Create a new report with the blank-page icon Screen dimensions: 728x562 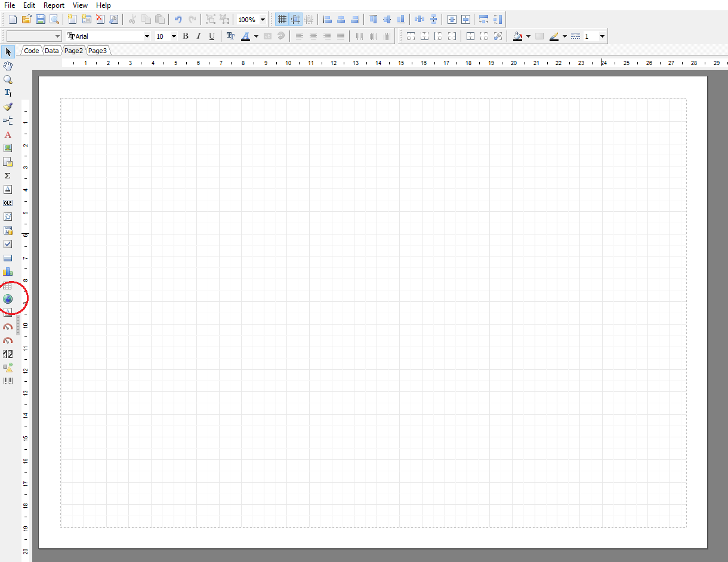click(13, 19)
